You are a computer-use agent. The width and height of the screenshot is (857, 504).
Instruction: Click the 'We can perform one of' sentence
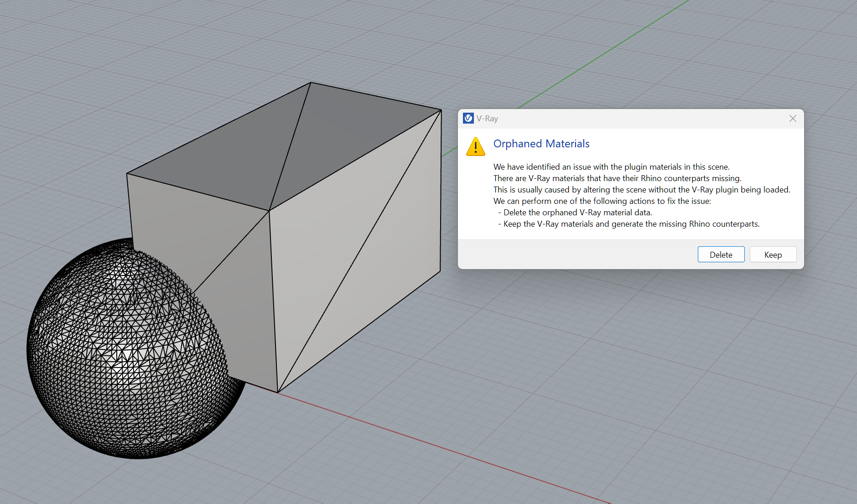602,201
